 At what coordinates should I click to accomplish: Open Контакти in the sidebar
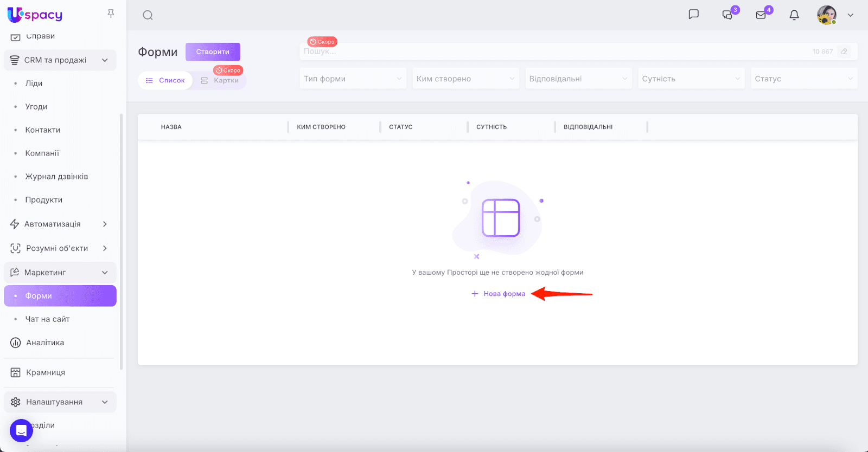click(43, 130)
